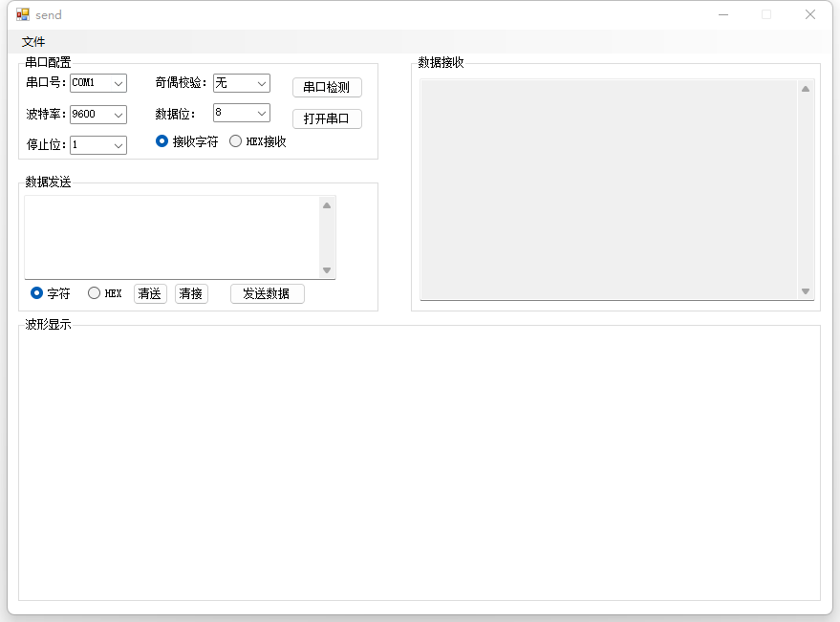Click the 串口检测 button
This screenshot has height=622, width=840.
click(x=327, y=87)
